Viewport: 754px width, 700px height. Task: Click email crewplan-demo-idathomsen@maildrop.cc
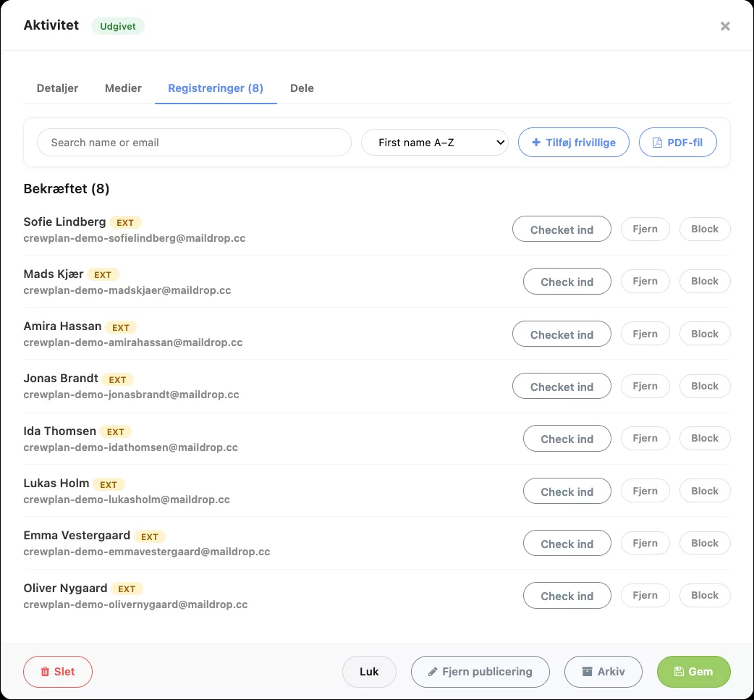coord(131,447)
